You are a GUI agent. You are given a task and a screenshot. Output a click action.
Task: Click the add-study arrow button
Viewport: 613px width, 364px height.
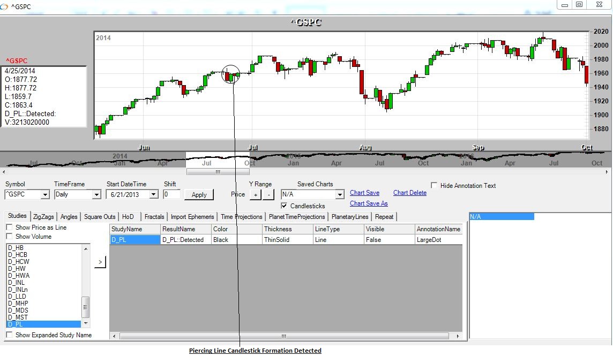pyautogui.click(x=100, y=262)
